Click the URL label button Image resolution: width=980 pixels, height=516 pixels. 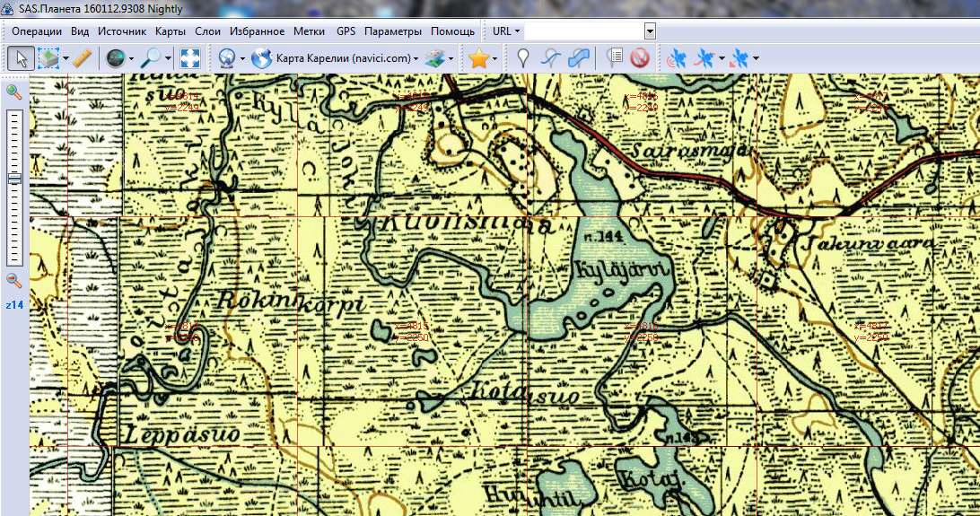(x=505, y=31)
